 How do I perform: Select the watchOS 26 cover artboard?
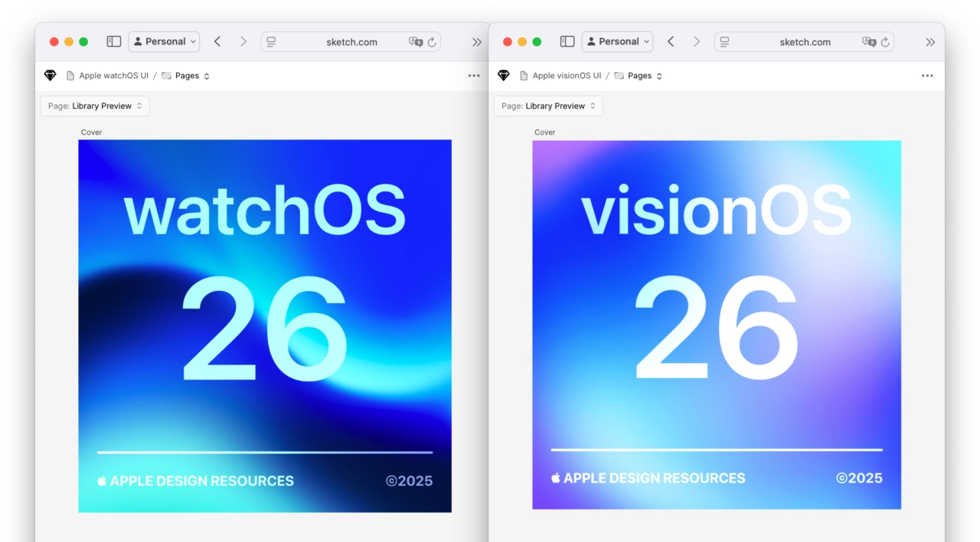click(x=265, y=325)
